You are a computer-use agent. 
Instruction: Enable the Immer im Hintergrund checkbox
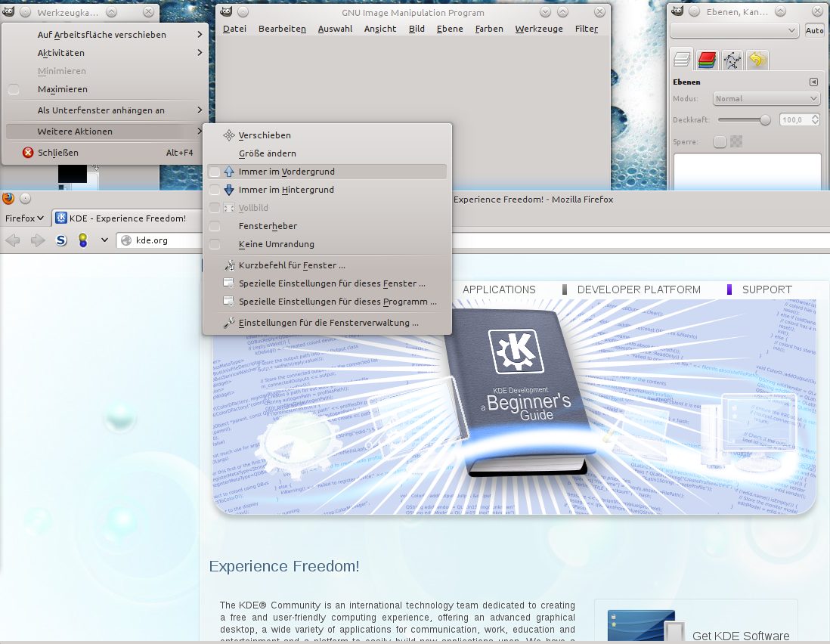tap(215, 190)
